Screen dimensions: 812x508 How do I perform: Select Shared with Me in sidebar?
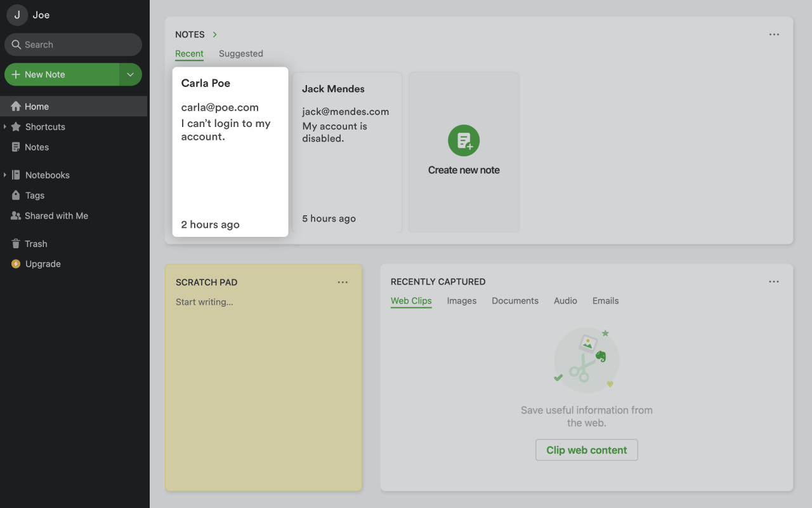point(56,215)
